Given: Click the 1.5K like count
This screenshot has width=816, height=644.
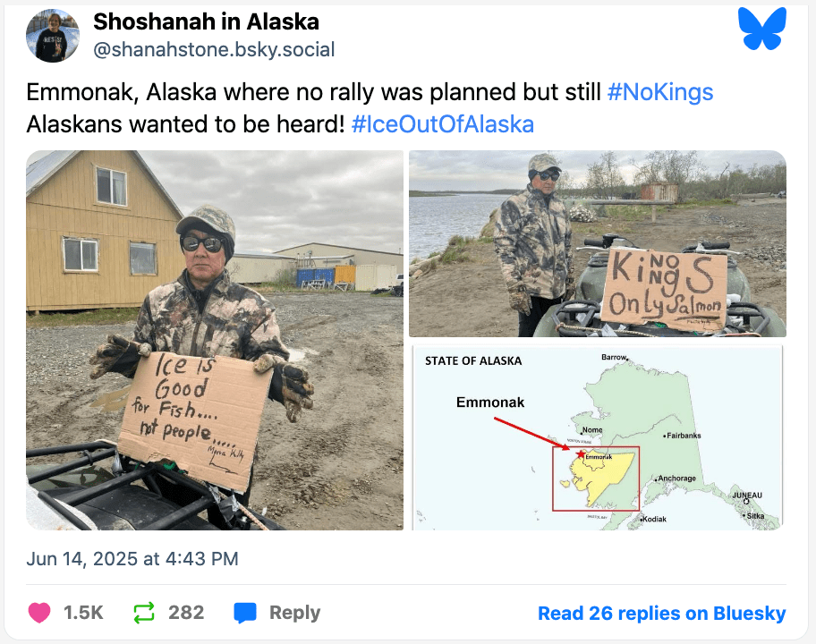Looking at the screenshot, I should (x=83, y=613).
